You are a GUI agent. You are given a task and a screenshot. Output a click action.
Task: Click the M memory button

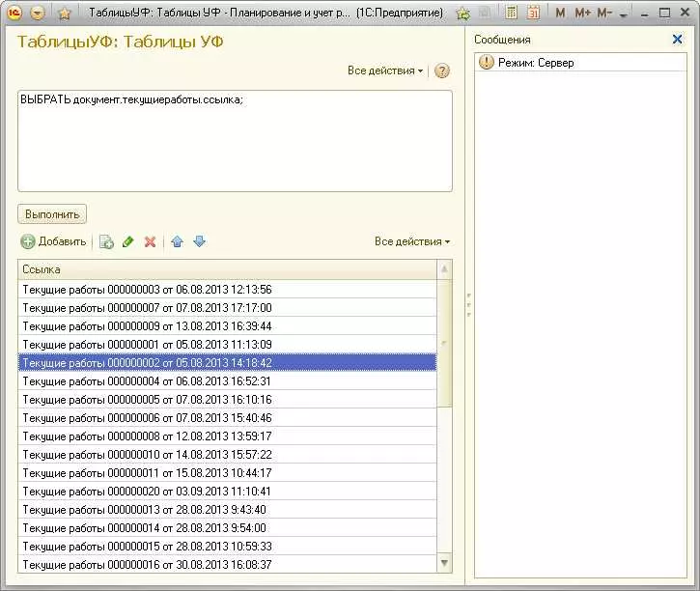pyautogui.click(x=560, y=13)
